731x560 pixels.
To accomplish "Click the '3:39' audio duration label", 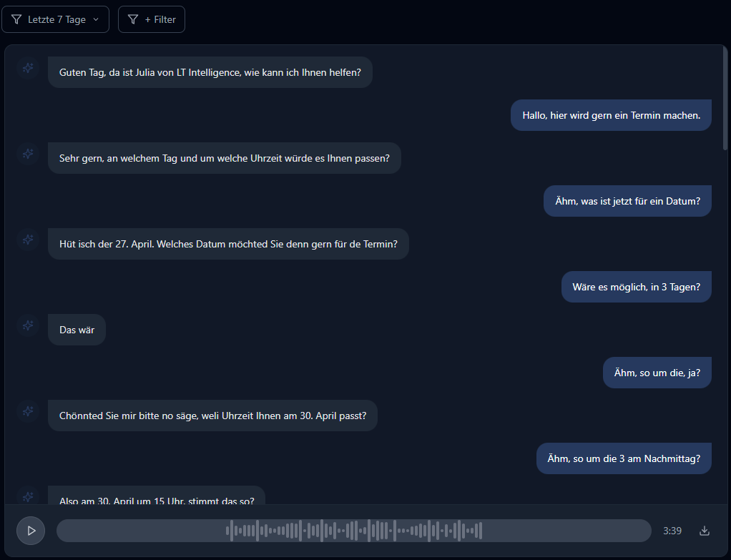I will (672, 531).
